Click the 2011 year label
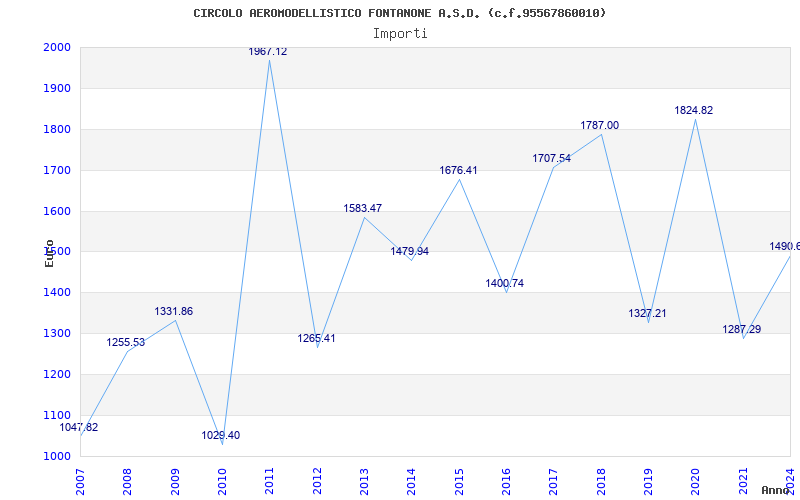The image size is (800, 500). [x=270, y=481]
